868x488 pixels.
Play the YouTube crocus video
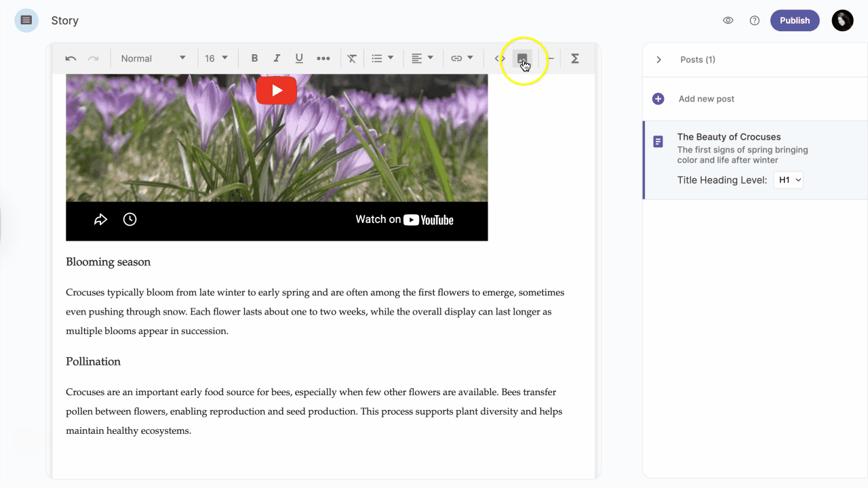coord(277,91)
